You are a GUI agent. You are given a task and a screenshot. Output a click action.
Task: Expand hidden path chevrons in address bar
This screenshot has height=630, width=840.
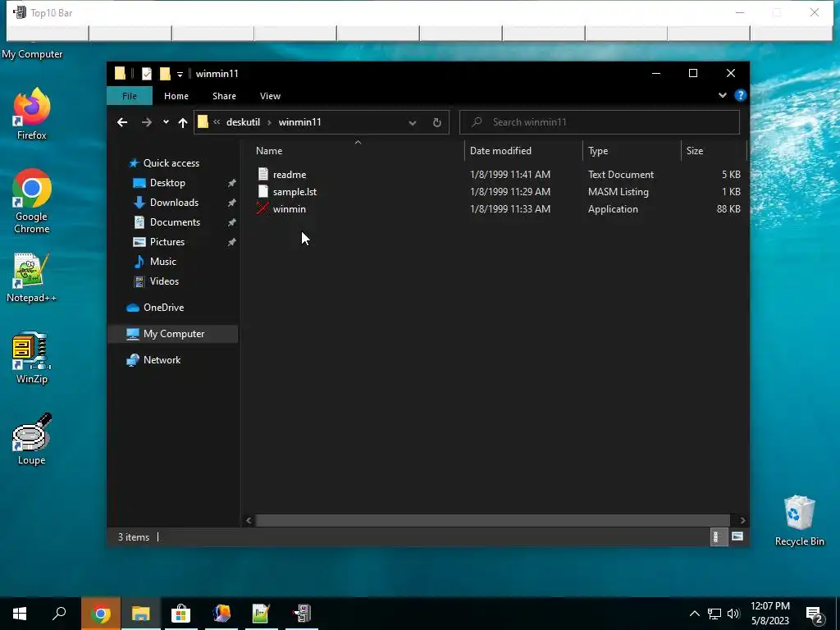217,122
